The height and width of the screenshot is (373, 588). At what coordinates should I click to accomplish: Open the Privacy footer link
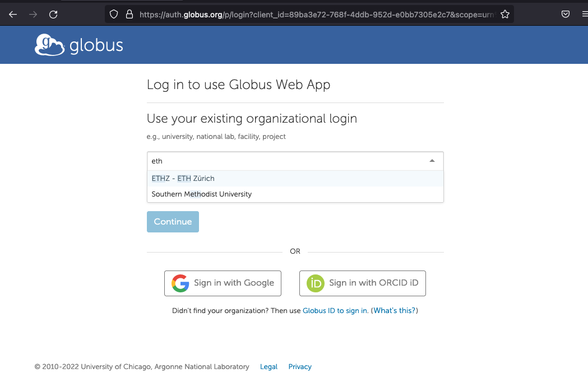click(300, 367)
